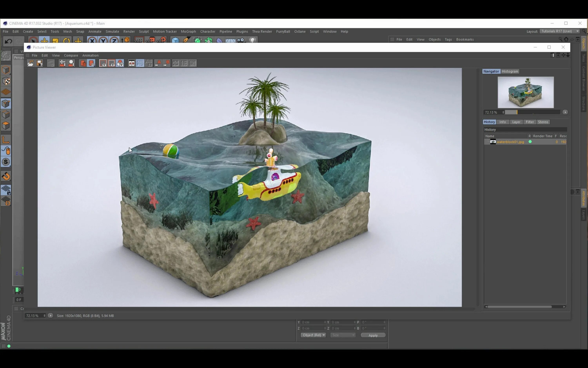Select the Polygons mode orange cube icon
Screen dimensions: 588x368
point(6,126)
